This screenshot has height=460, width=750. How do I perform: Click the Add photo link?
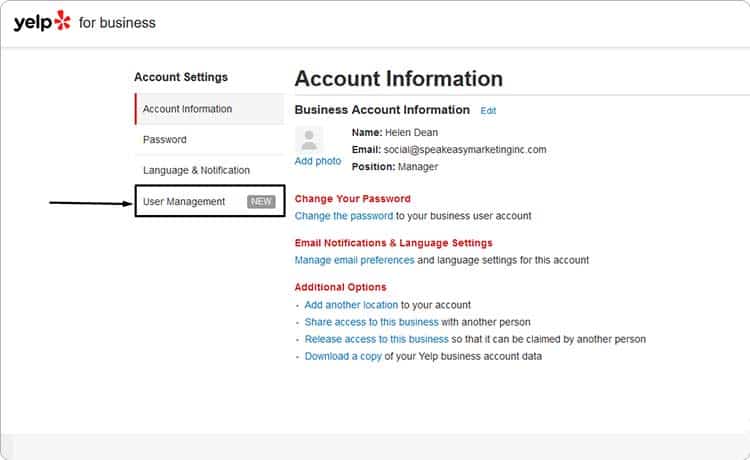[318, 161]
